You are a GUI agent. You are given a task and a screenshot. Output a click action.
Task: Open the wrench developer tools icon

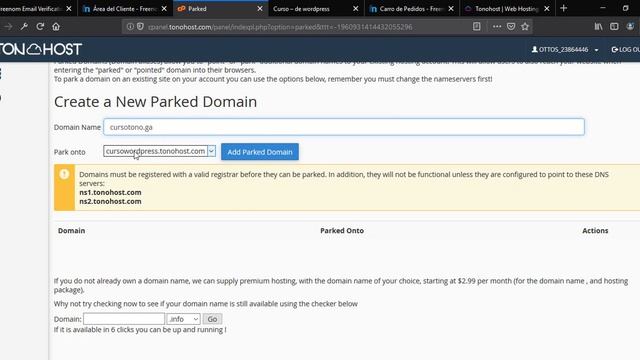[24, 27]
